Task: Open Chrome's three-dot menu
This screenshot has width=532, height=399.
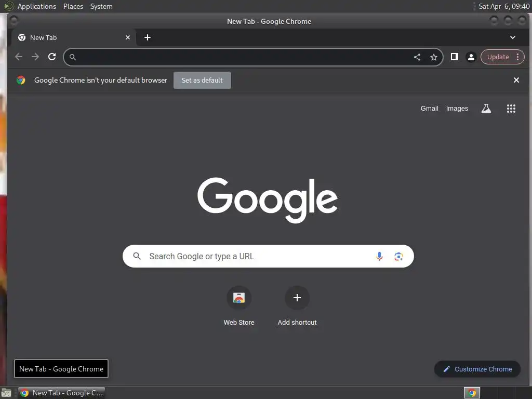Action: (518, 57)
